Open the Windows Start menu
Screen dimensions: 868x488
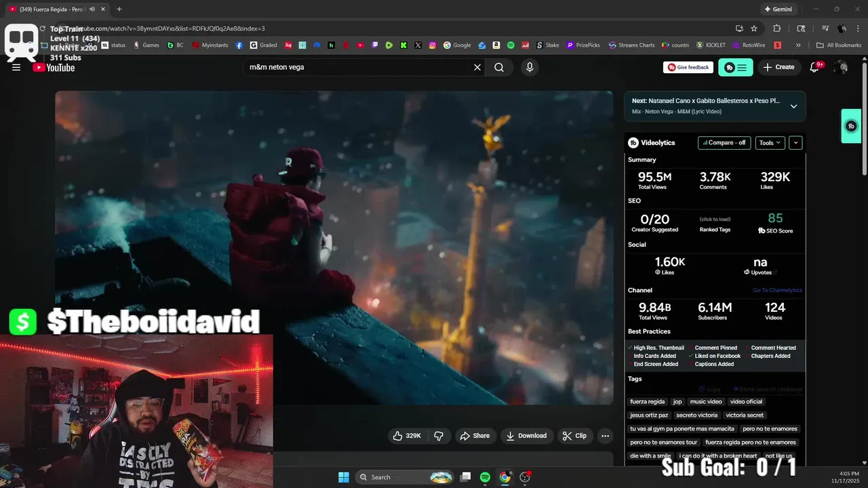click(343, 477)
